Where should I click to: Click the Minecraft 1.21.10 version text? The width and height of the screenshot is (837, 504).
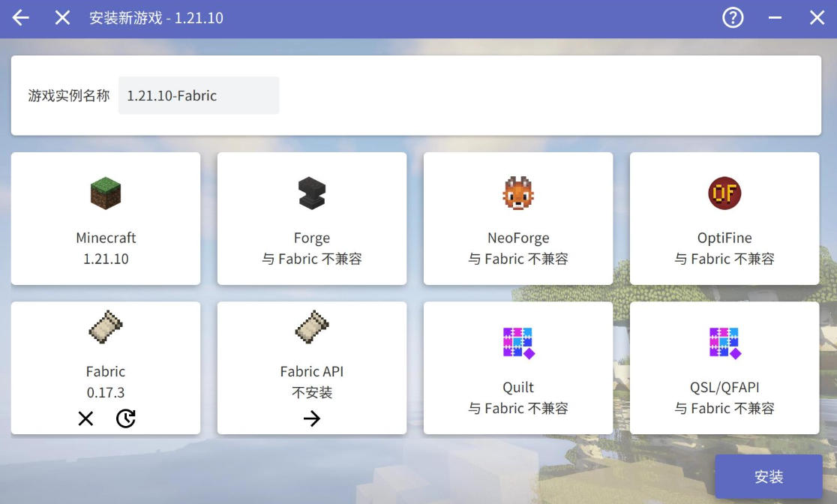pos(106,259)
